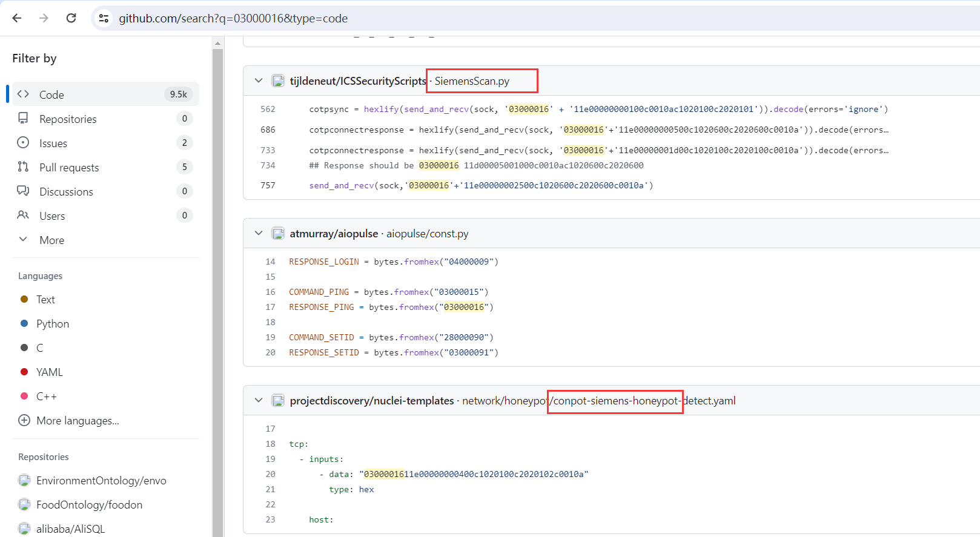Click projectdiscovery repository avatar icon
Screen dimensions: 980x537
pyautogui.click(x=278, y=400)
